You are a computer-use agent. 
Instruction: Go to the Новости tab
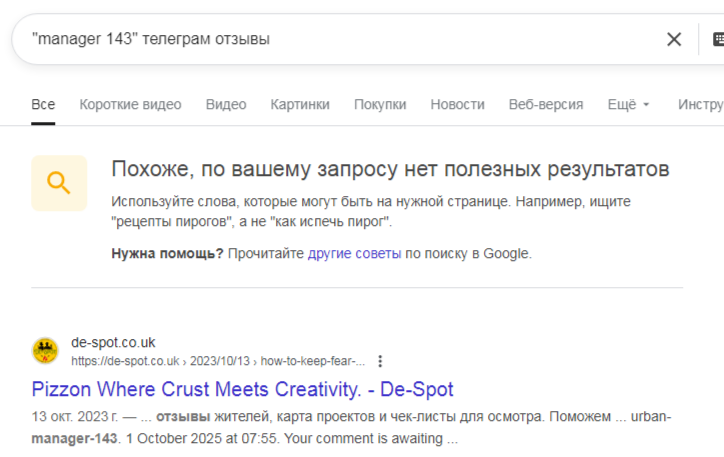(x=458, y=105)
